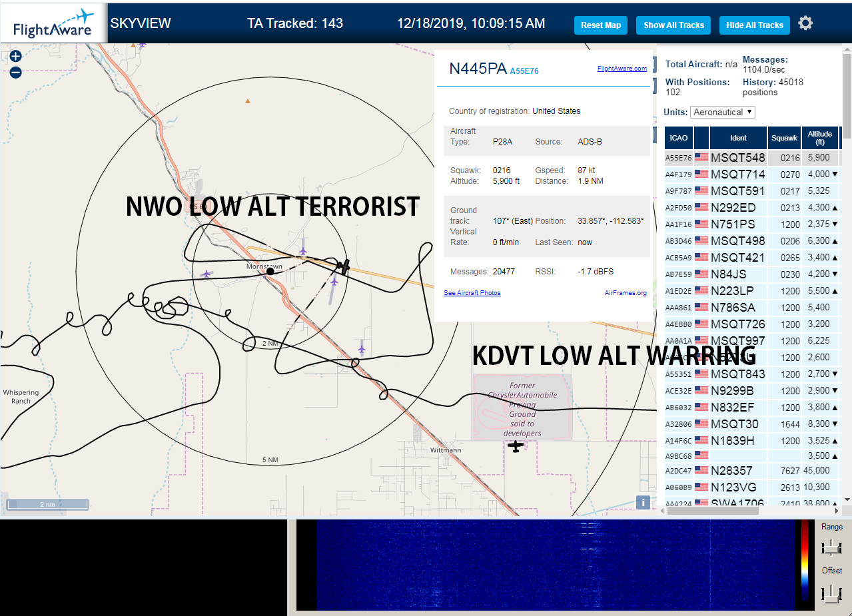Open the Units Aeronautical dropdown
The height and width of the screenshot is (616, 852).
coord(723,112)
